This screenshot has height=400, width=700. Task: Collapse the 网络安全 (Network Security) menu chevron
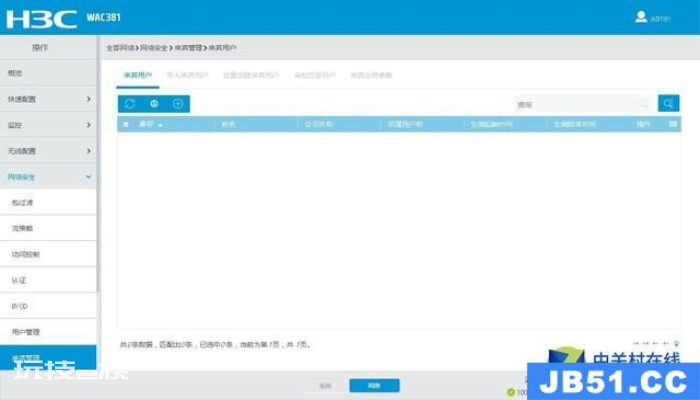(88, 177)
